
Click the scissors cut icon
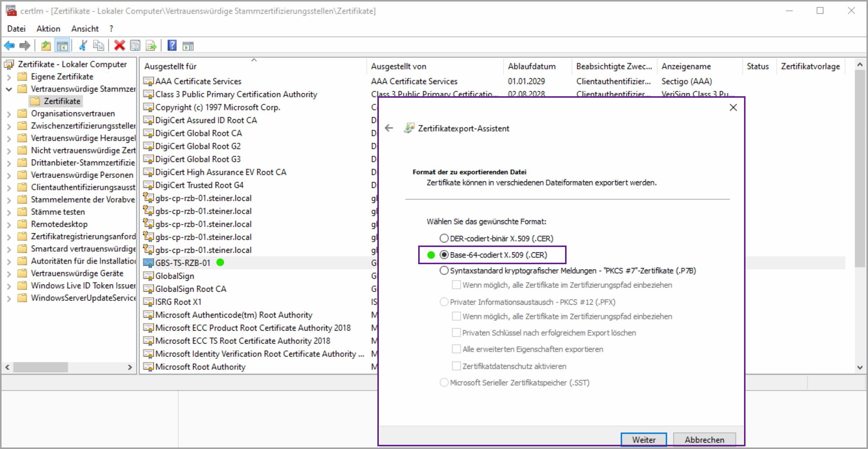click(83, 46)
